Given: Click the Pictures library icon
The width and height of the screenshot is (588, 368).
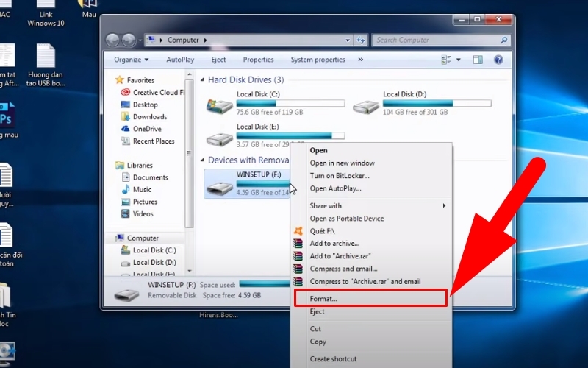Looking at the screenshot, I should click(x=125, y=202).
